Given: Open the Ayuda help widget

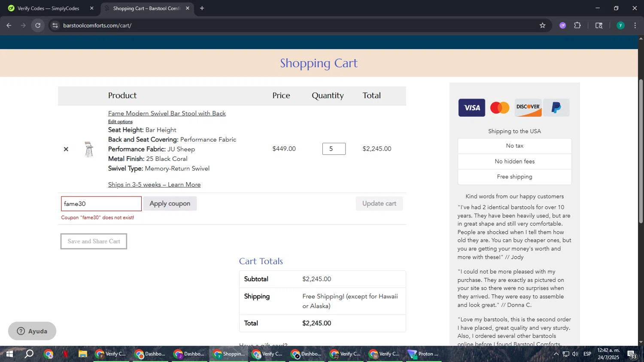Looking at the screenshot, I should [x=32, y=331].
